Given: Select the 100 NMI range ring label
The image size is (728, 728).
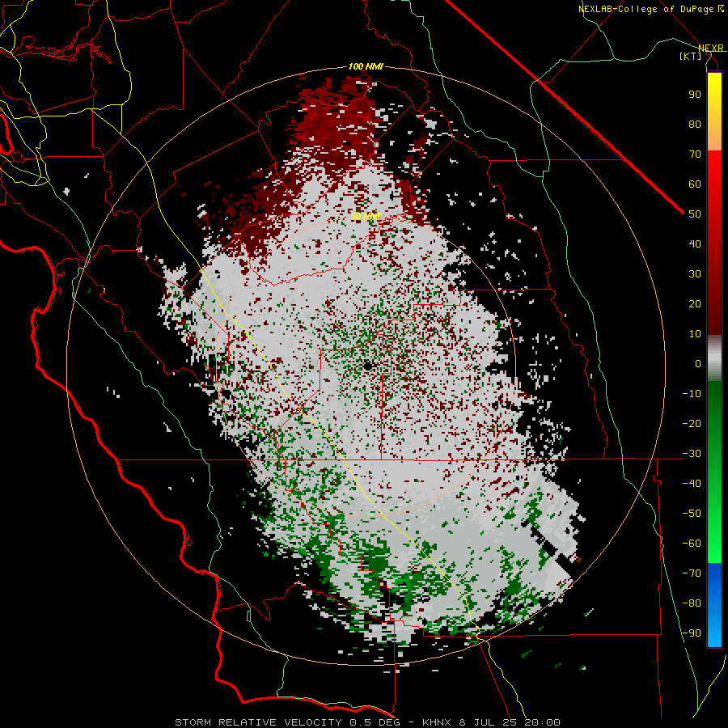Looking at the screenshot, I should coord(366,67).
